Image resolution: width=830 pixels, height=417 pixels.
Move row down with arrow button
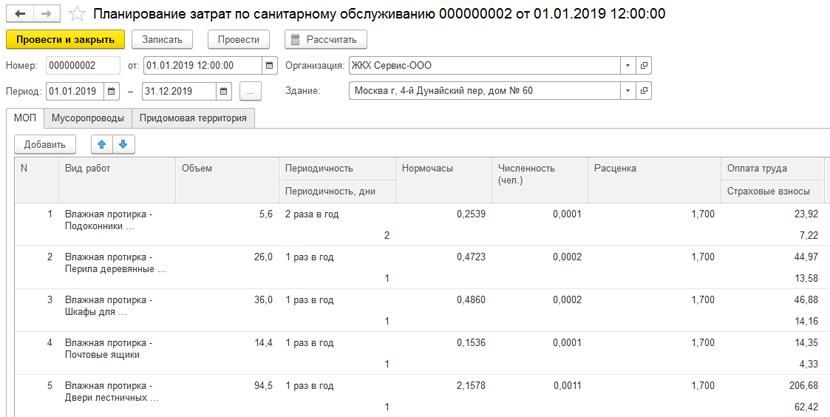[x=123, y=145]
